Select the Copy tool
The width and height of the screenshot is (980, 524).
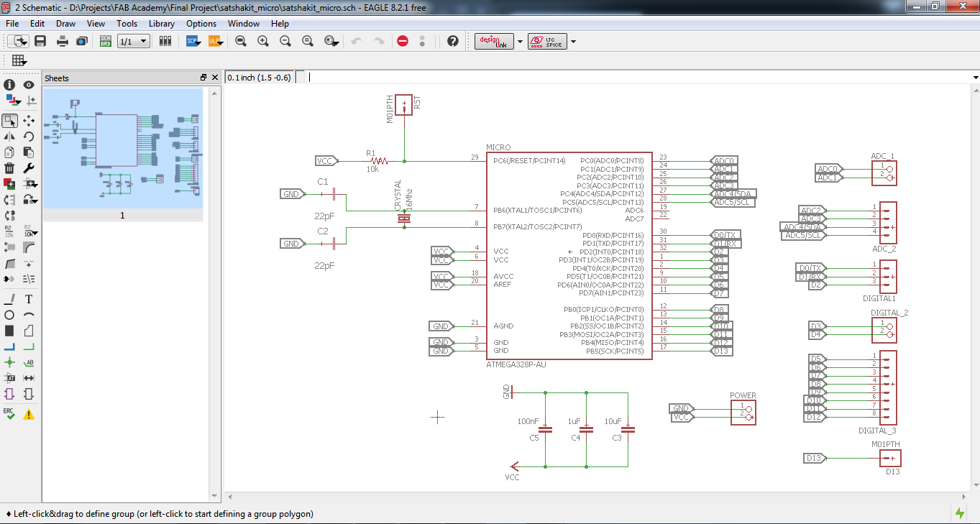(9, 152)
